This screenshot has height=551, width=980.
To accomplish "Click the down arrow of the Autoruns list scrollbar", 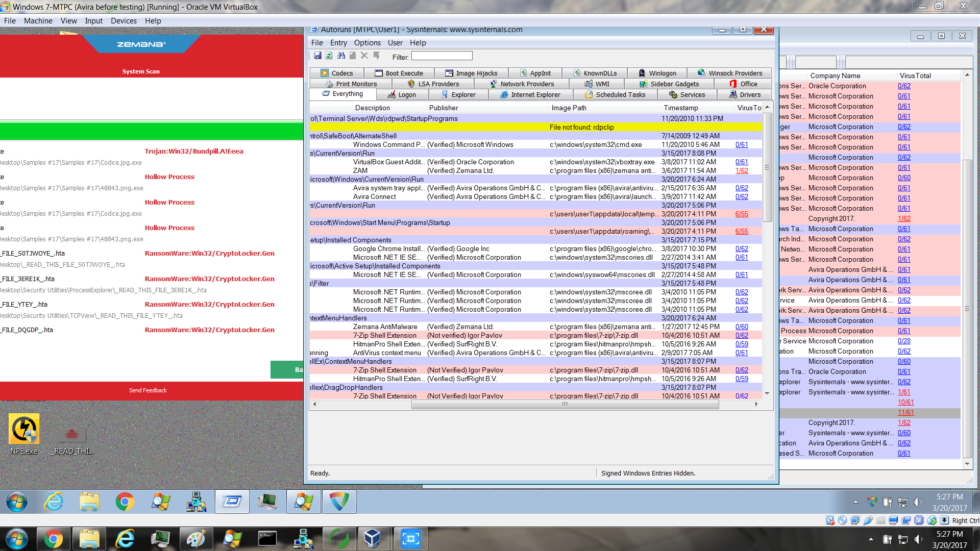I will (767, 393).
